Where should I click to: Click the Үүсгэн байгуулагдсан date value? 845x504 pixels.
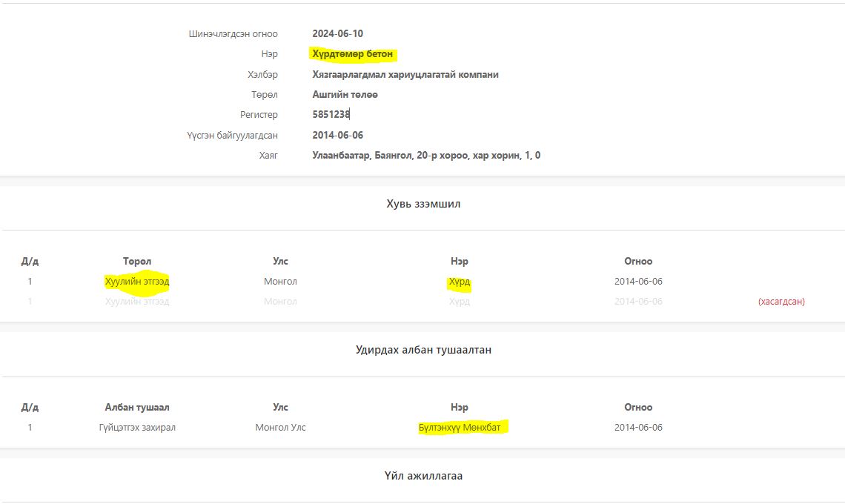point(337,136)
